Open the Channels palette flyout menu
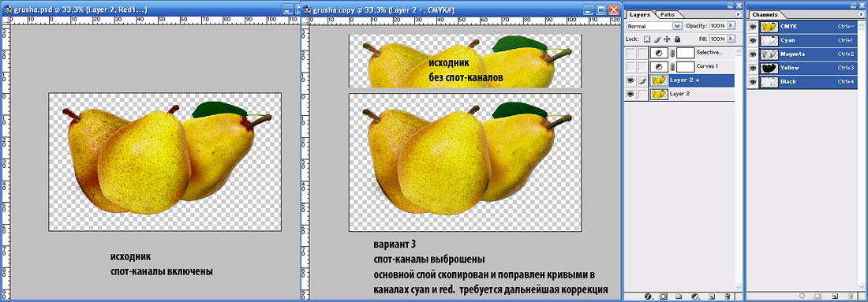This screenshot has height=302, width=868. click(x=861, y=14)
